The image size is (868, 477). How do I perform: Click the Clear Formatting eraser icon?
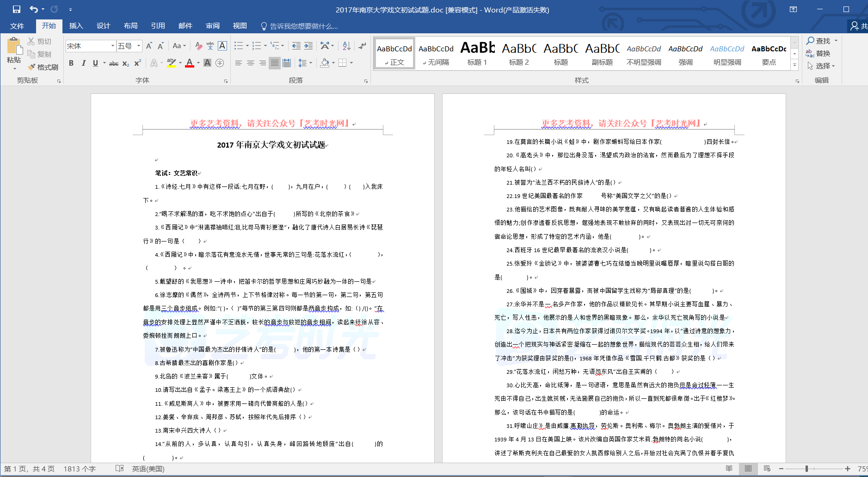(x=198, y=46)
